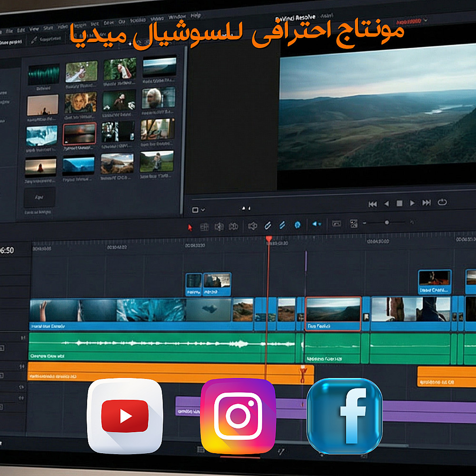The height and width of the screenshot is (476, 476).
Task: Open the dark bin item below the thumbnails
Action: click(40, 198)
